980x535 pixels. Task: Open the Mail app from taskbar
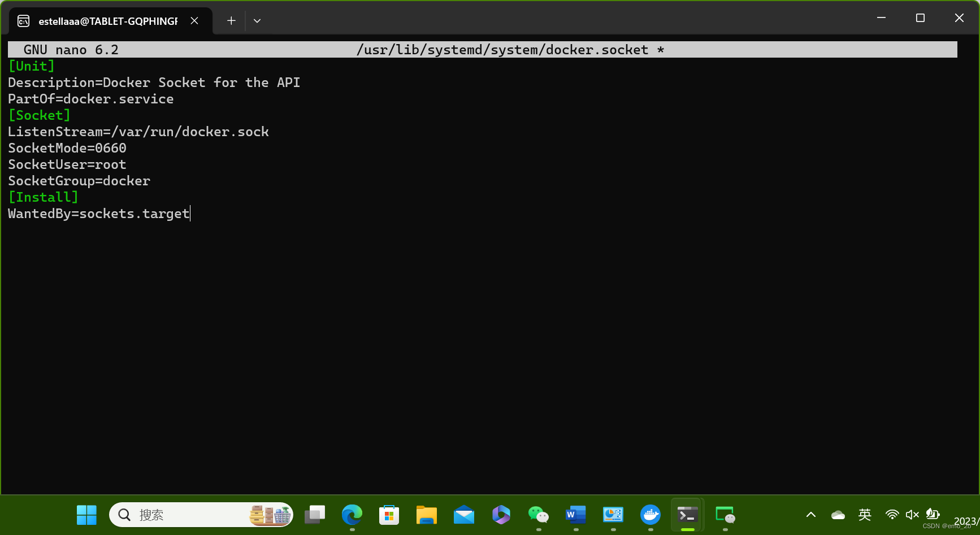pyautogui.click(x=464, y=515)
